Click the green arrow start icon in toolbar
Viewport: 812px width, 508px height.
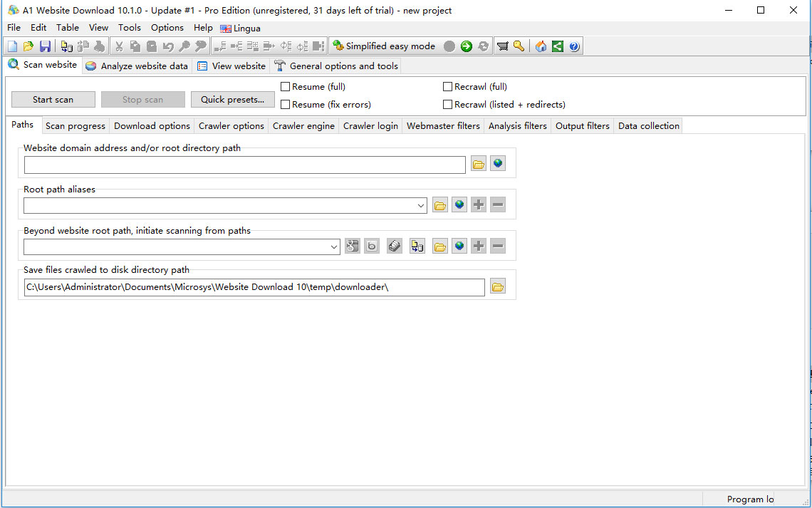467,46
